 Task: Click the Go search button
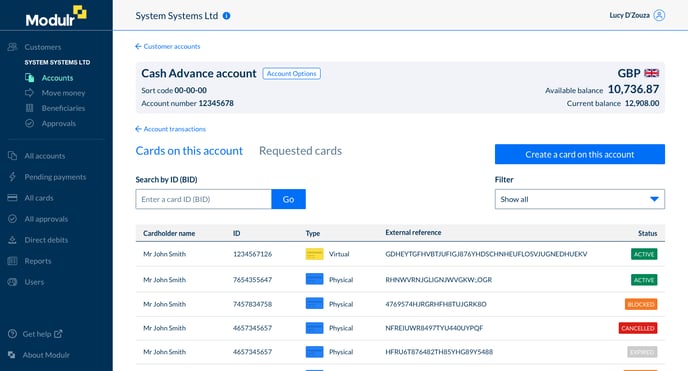pyautogui.click(x=288, y=199)
